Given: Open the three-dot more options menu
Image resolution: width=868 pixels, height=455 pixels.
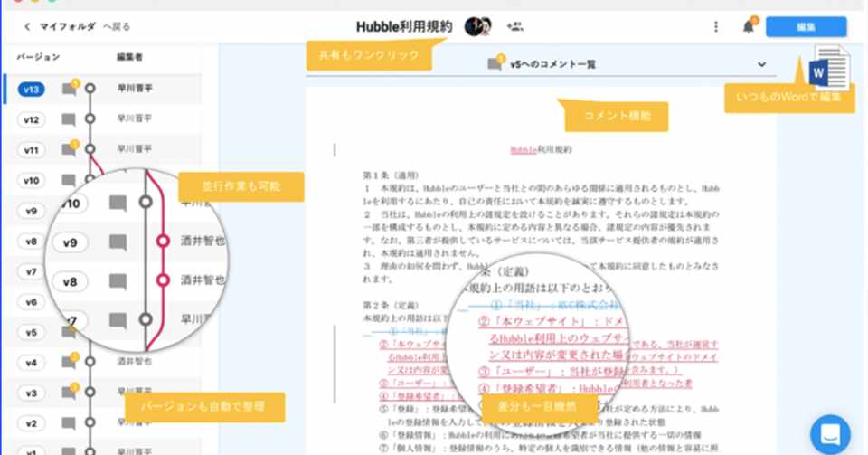Looking at the screenshot, I should [x=716, y=26].
